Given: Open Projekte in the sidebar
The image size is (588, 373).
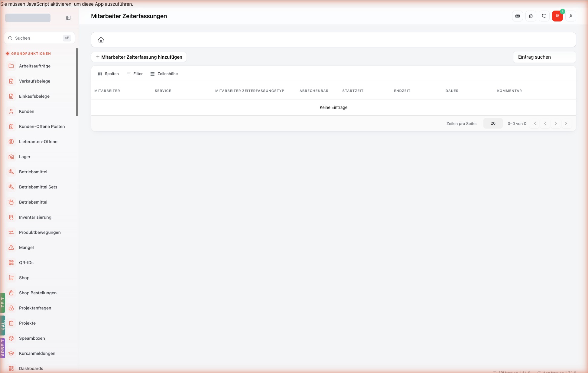Looking at the screenshot, I should pyautogui.click(x=40, y=323).
